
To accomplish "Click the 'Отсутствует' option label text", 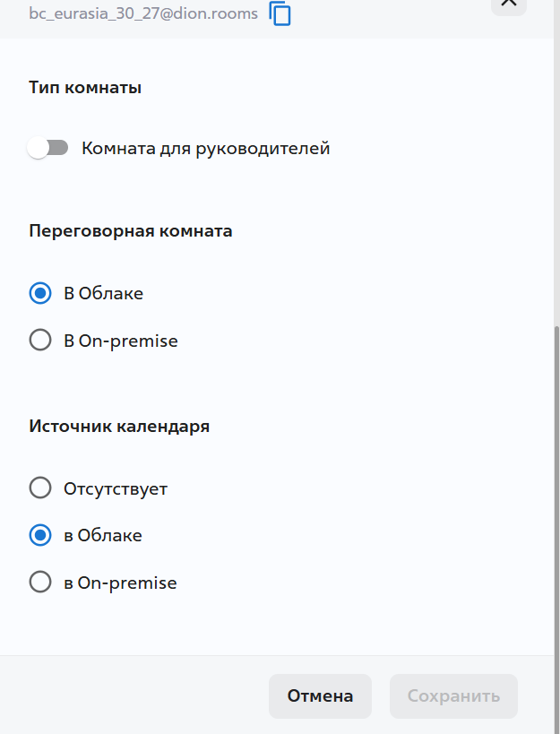I will click(115, 488).
